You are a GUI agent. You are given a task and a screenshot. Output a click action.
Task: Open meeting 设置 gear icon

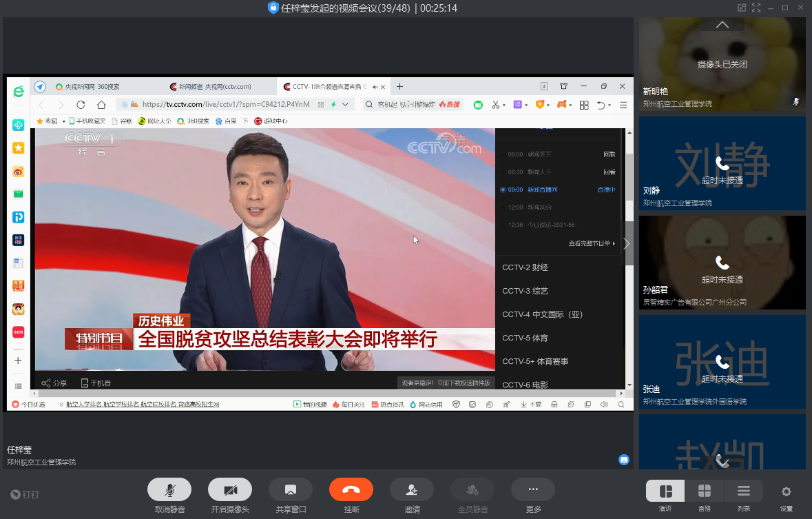[x=786, y=491]
